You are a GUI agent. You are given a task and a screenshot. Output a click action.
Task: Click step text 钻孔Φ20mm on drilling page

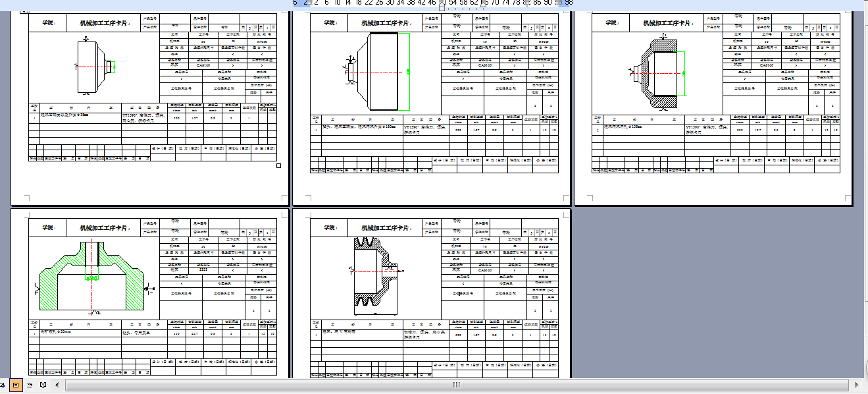(55, 332)
